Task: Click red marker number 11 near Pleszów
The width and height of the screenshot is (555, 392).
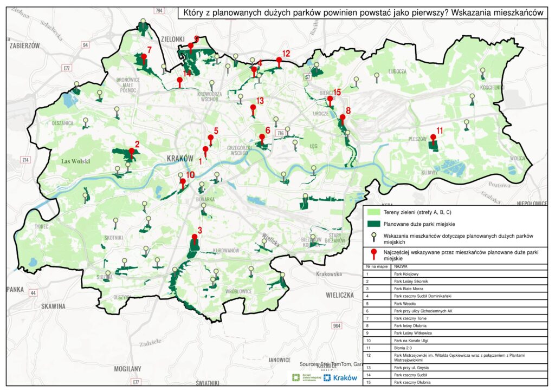Action: tap(433, 139)
